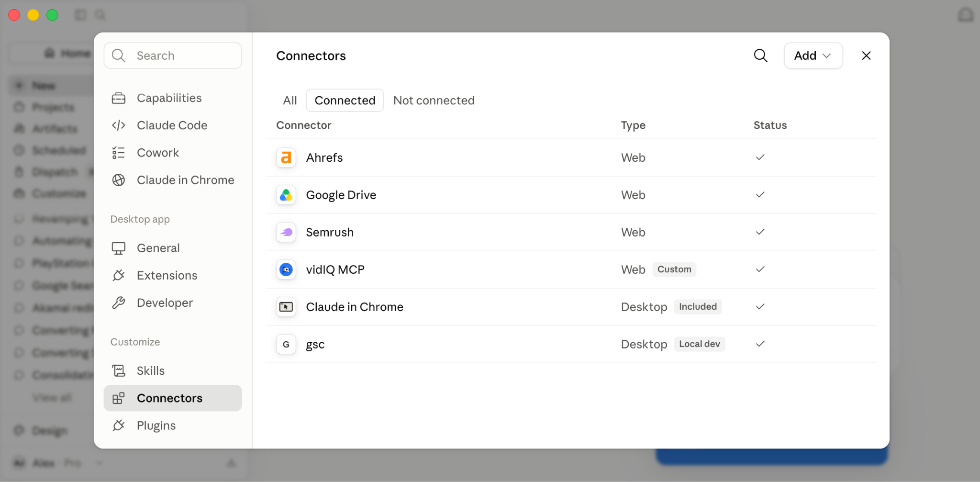Click the Skills scroll icon
The height and width of the screenshot is (482, 980).
click(118, 370)
